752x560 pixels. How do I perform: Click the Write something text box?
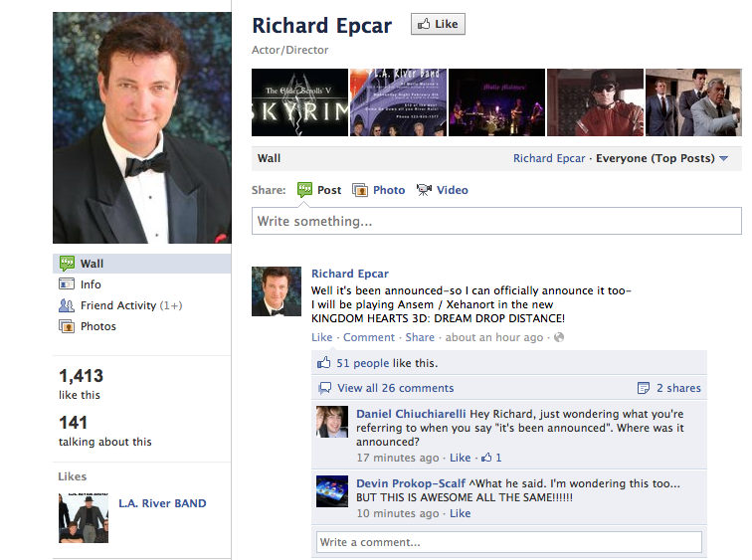click(496, 221)
